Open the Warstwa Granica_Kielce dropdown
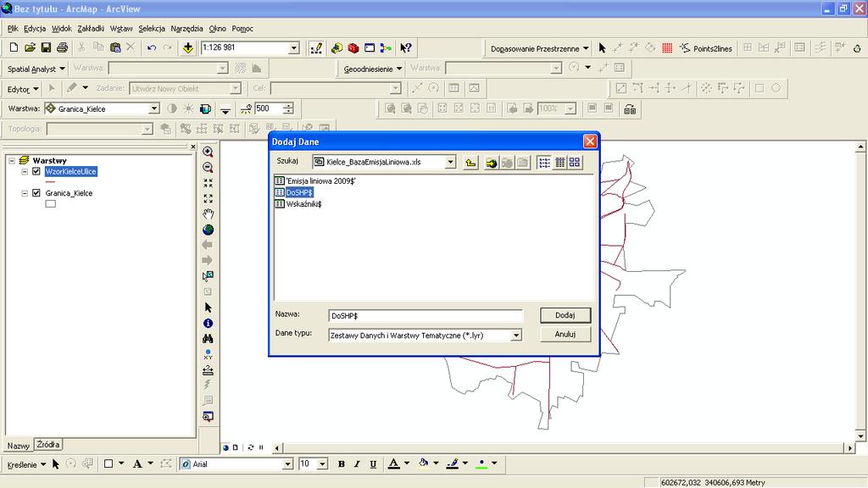This screenshot has height=488, width=868. (x=154, y=109)
